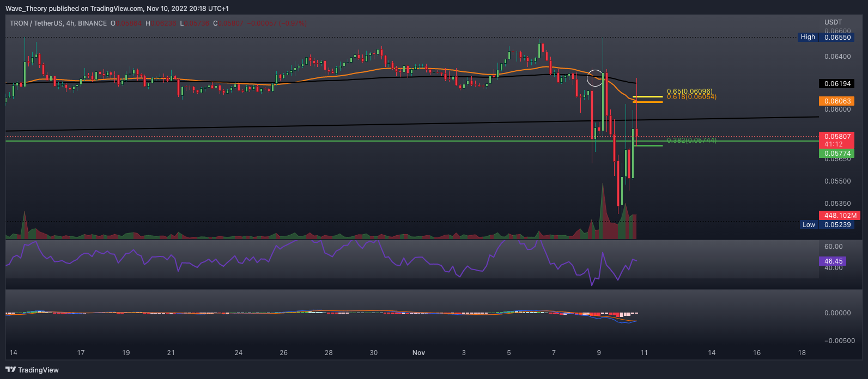
Task: Click the green 0.05774 price tag
Action: point(839,154)
